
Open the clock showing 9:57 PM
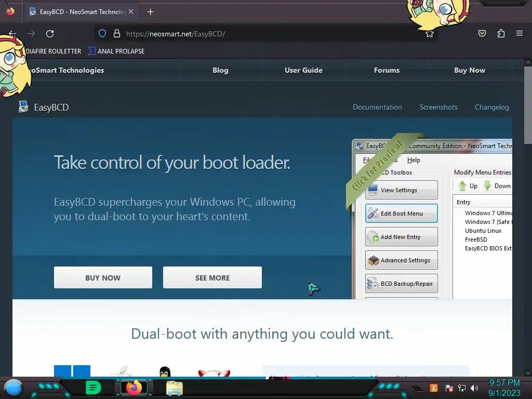[504, 388]
